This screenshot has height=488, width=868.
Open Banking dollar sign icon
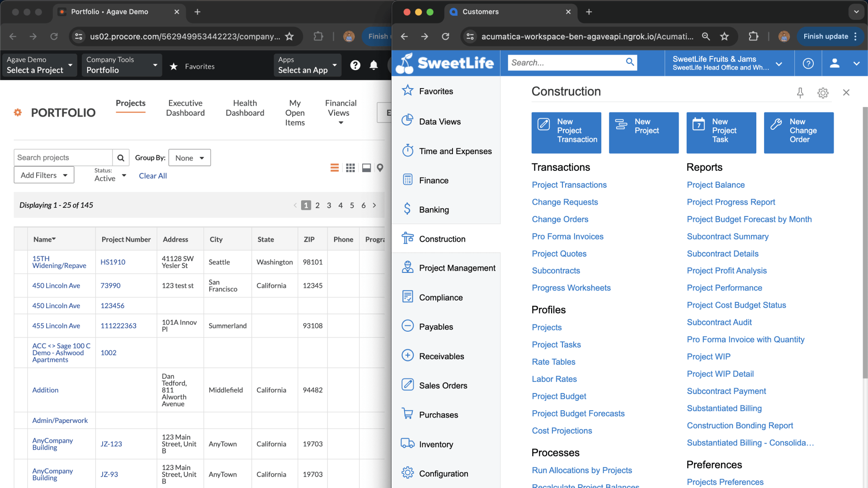(x=407, y=209)
